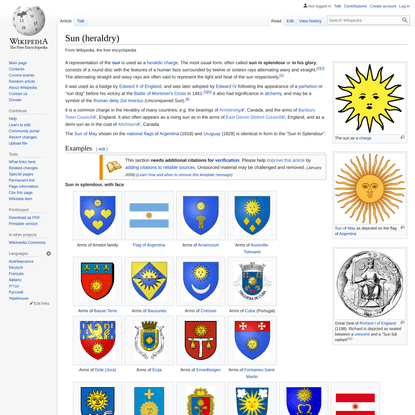Click the search magnifier icon

point(404,20)
